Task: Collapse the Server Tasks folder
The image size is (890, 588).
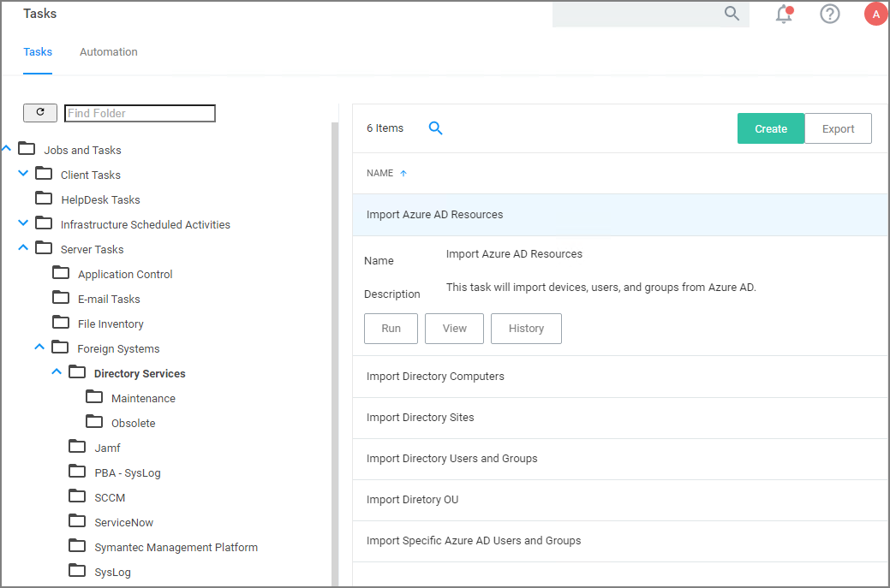Action: click(22, 247)
